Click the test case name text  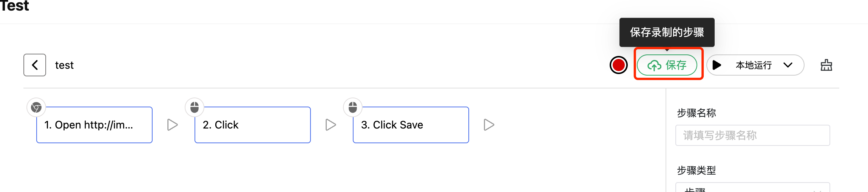tap(64, 65)
